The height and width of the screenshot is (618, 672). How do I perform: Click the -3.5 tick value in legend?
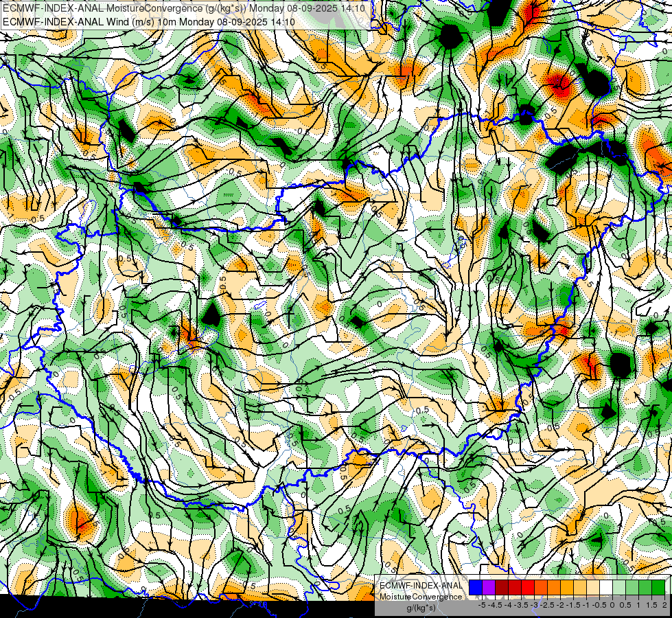coord(521,605)
